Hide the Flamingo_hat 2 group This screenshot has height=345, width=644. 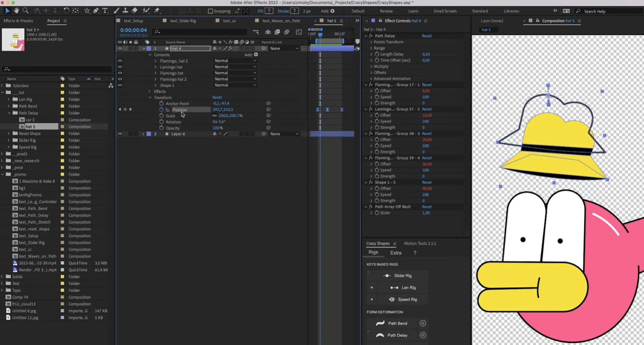pyautogui.click(x=120, y=61)
